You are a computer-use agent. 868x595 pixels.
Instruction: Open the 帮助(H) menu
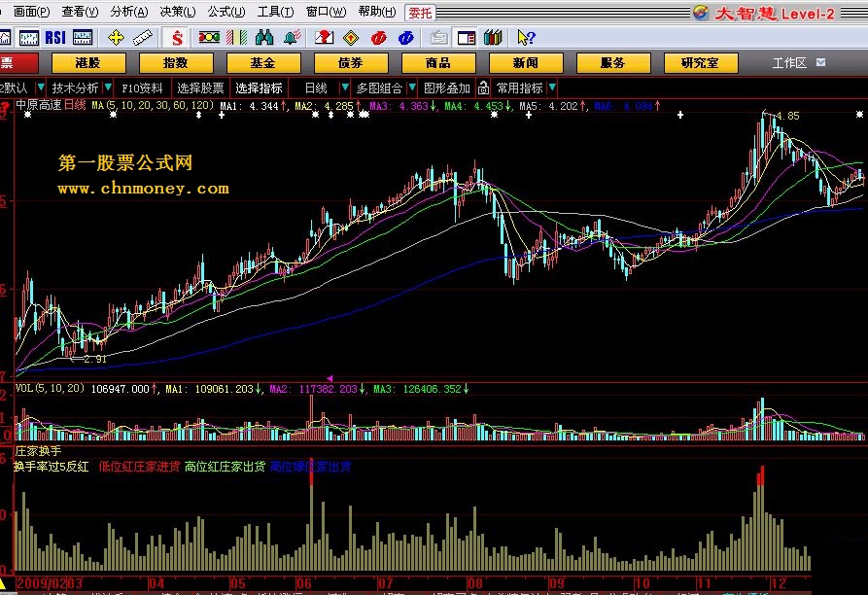tap(377, 12)
